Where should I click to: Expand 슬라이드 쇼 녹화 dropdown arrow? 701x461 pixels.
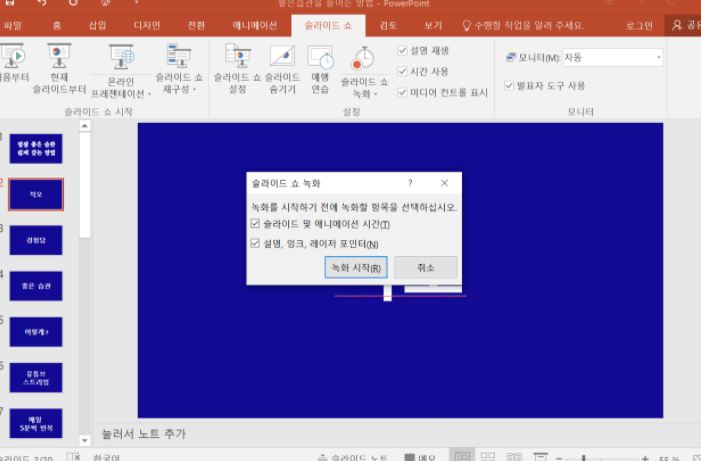click(x=376, y=94)
